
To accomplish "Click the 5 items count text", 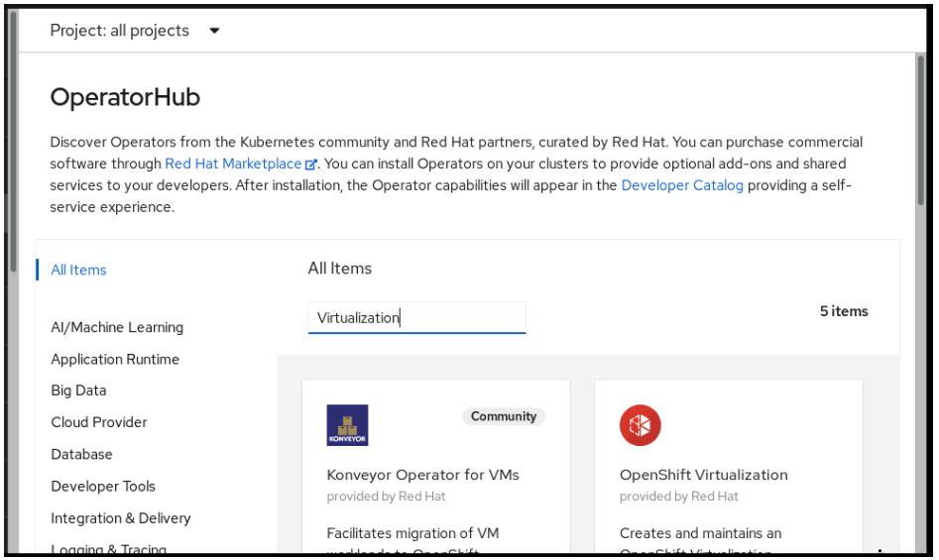I will pos(844,311).
